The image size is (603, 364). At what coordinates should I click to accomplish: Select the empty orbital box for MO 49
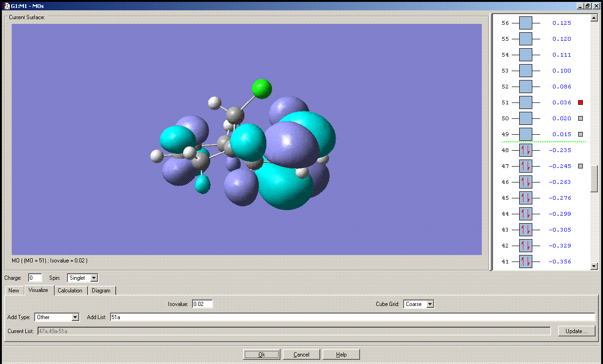point(526,134)
